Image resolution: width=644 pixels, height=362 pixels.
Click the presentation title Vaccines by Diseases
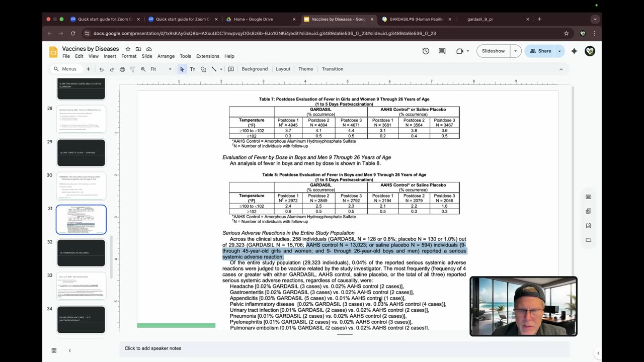pyautogui.click(x=91, y=49)
